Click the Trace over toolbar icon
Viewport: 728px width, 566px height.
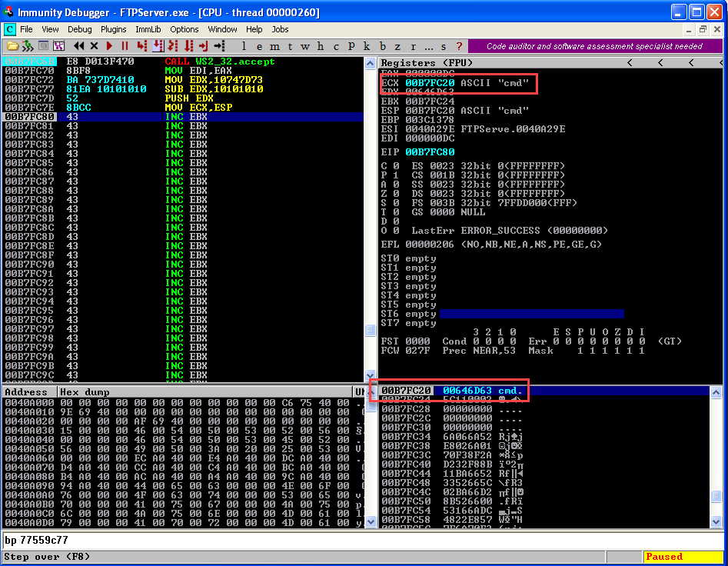(x=188, y=46)
